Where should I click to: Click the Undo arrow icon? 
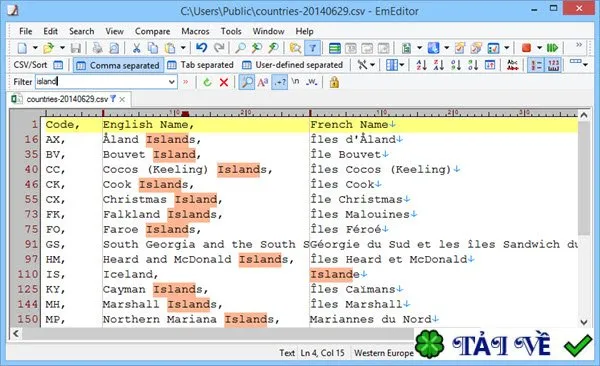coord(202,48)
